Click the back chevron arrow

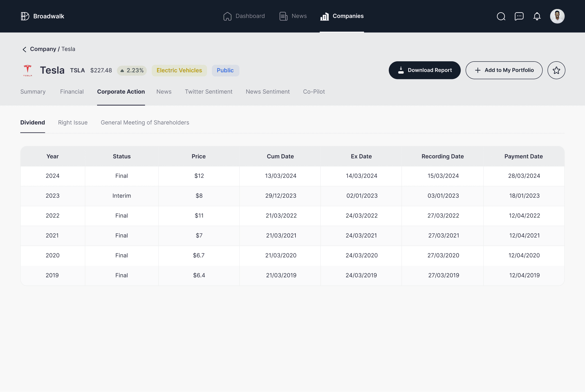24,49
